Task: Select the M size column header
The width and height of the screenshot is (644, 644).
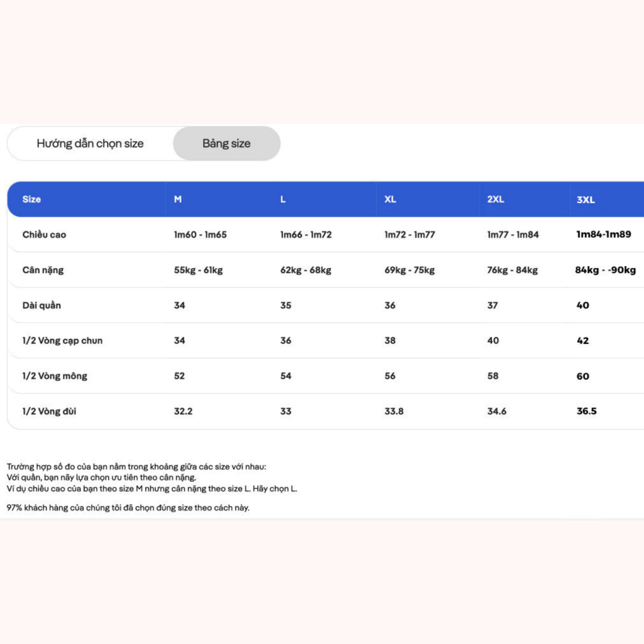Action: tap(177, 199)
